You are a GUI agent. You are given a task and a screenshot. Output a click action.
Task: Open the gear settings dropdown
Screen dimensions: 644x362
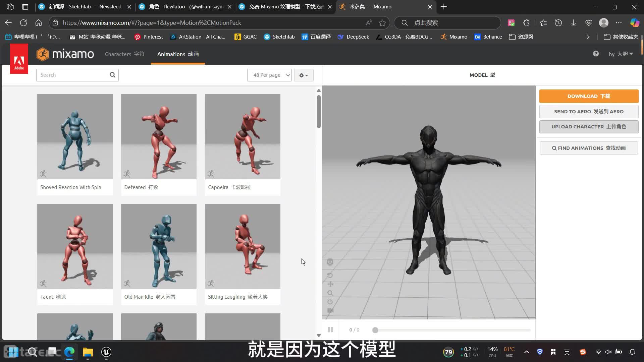coord(304,75)
